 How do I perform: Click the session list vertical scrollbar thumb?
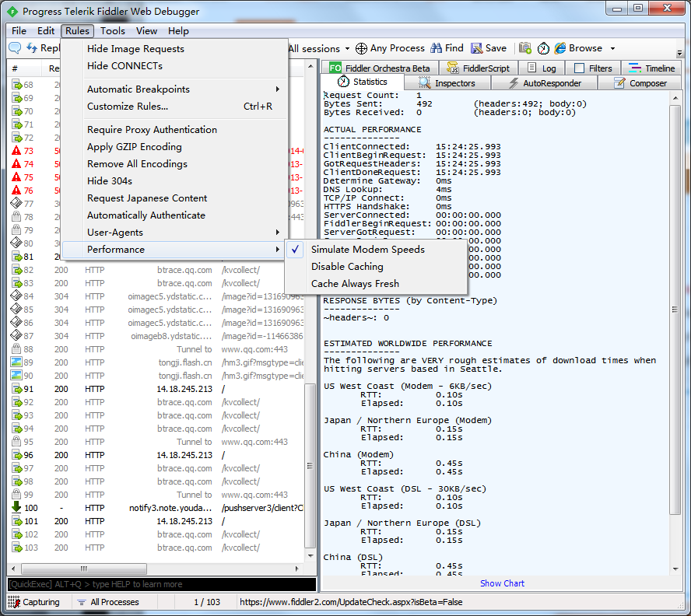tap(310, 465)
